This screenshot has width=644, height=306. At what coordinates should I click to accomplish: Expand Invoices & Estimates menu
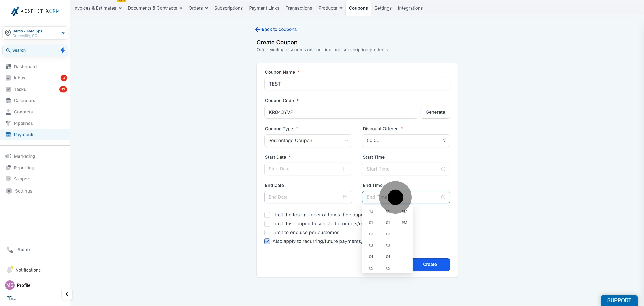point(97,8)
